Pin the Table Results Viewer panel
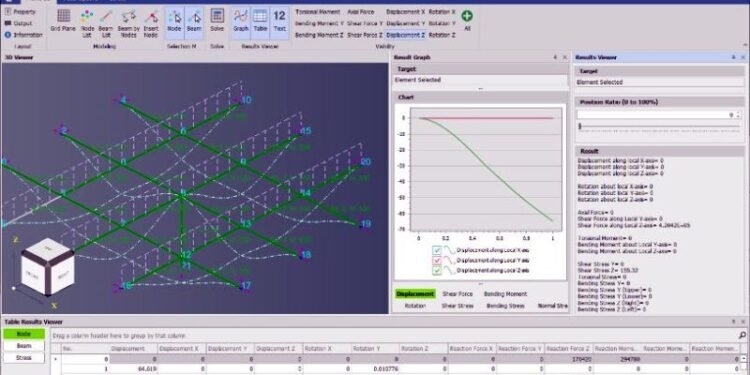The height and width of the screenshot is (375, 750). (x=733, y=322)
